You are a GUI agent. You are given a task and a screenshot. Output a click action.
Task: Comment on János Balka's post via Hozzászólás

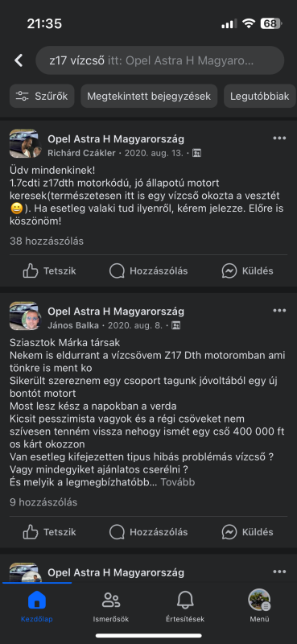click(x=149, y=532)
